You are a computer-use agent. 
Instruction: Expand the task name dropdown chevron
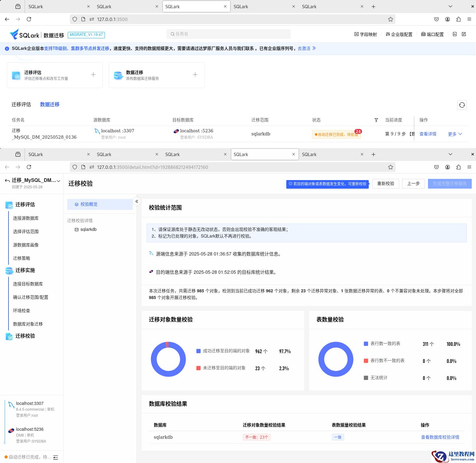point(59,181)
